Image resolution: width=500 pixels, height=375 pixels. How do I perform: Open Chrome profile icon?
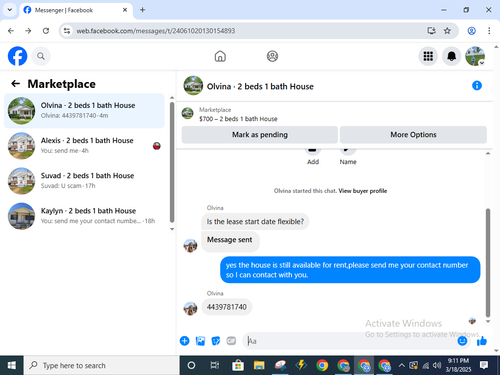pos(471,31)
